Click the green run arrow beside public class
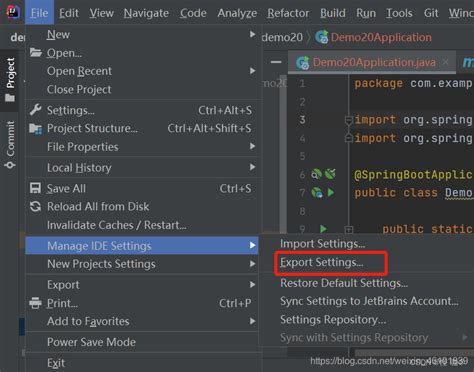This screenshot has height=372, width=474. 331,192
